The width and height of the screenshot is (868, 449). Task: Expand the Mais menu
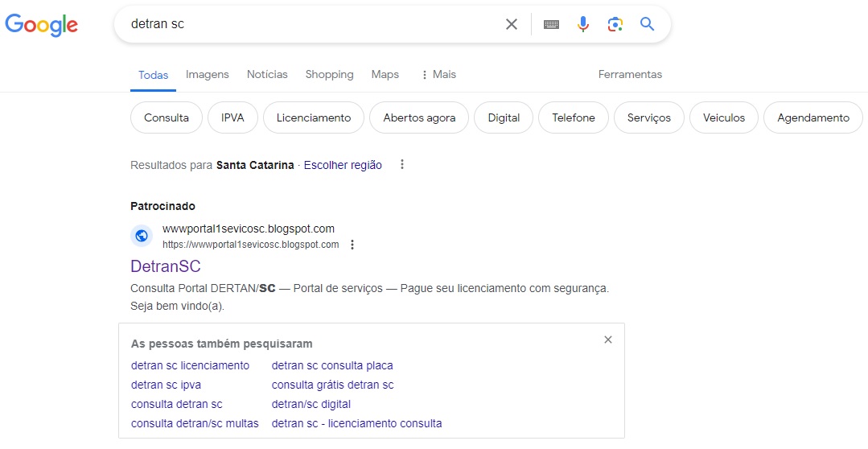(438, 74)
